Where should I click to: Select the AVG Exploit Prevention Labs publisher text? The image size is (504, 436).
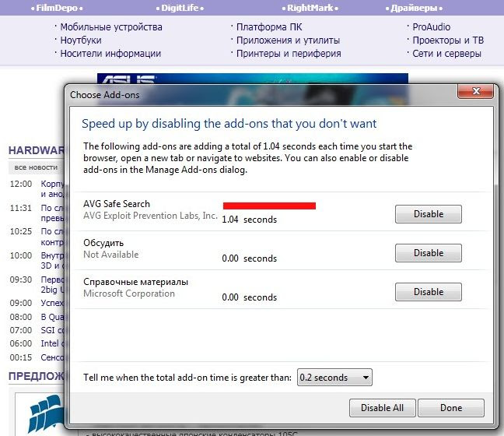tap(150, 216)
